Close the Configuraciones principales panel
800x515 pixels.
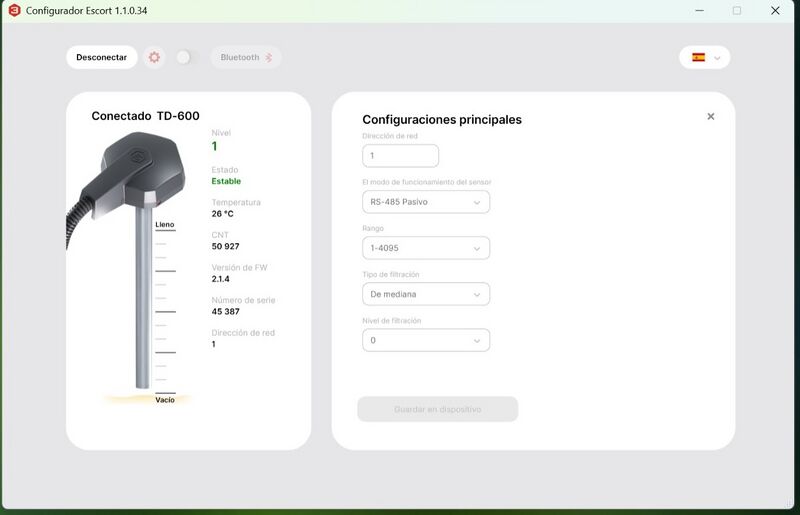coord(710,116)
